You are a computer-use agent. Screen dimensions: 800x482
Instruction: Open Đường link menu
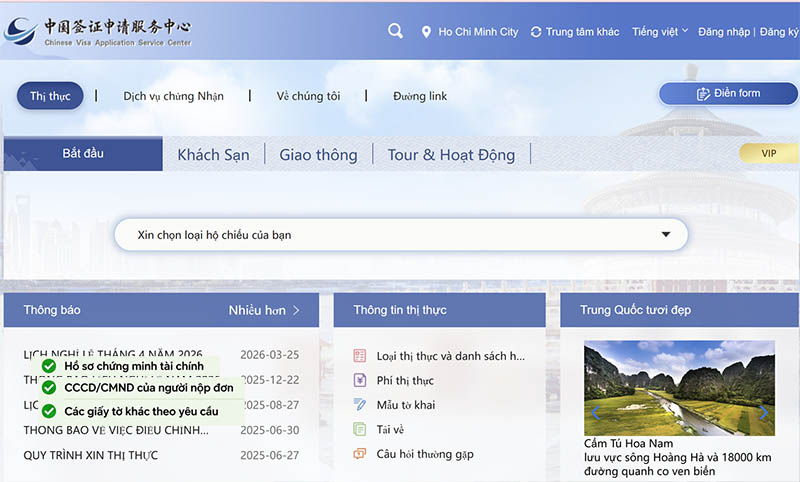(420, 96)
